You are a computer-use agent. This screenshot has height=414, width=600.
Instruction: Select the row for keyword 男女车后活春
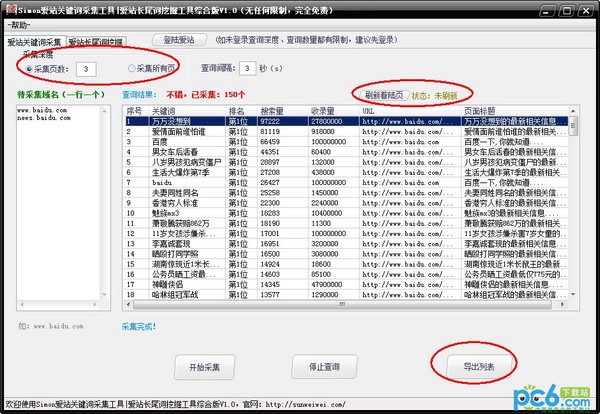(x=347, y=152)
